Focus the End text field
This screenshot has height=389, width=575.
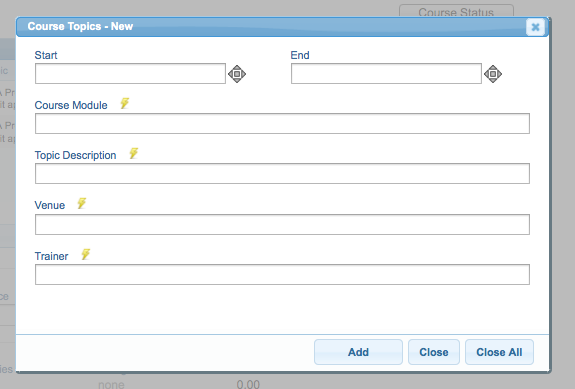point(386,73)
